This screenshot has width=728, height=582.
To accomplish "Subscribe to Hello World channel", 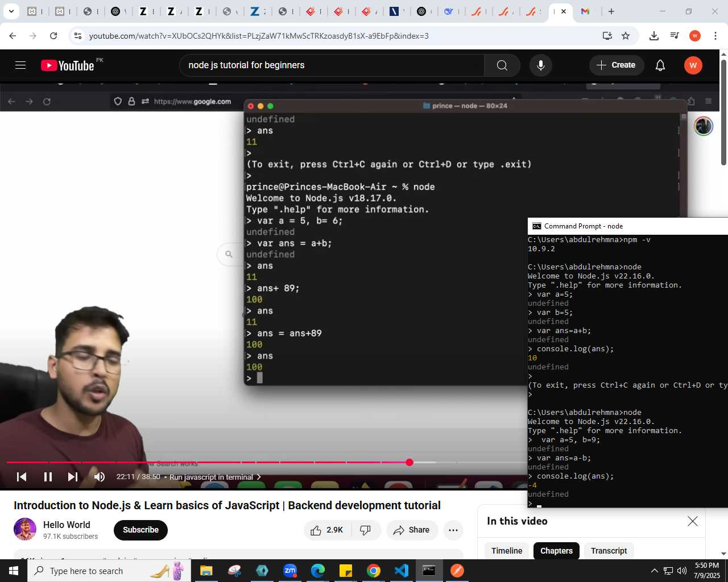I will tap(141, 530).
